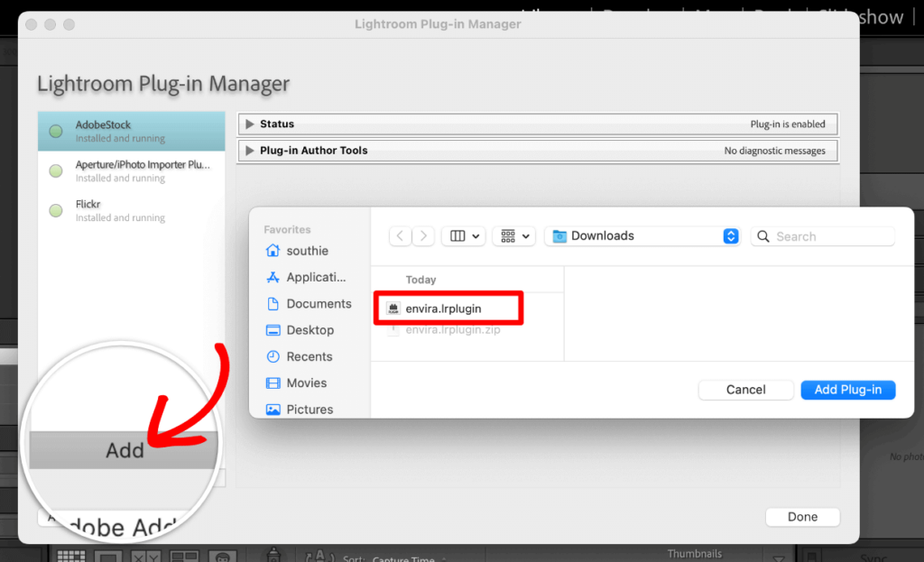
Task: Select the Flickr plug-in
Action: [132, 210]
